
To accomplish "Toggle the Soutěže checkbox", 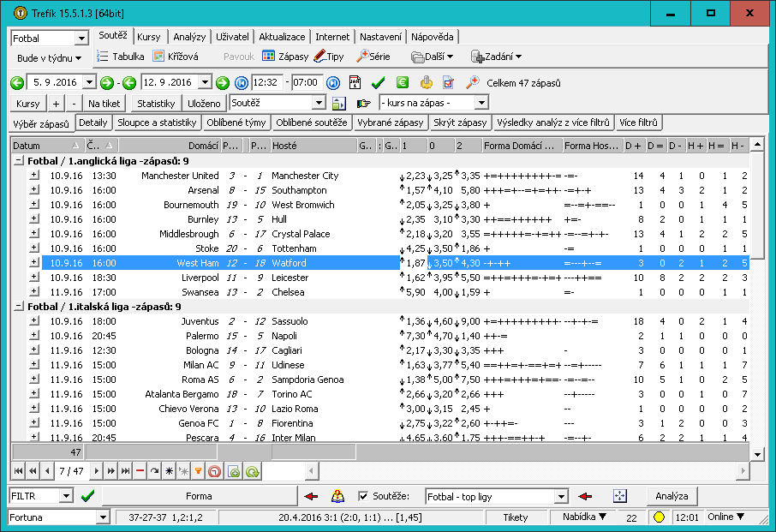I will pyautogui.click(x=363, y=496).
